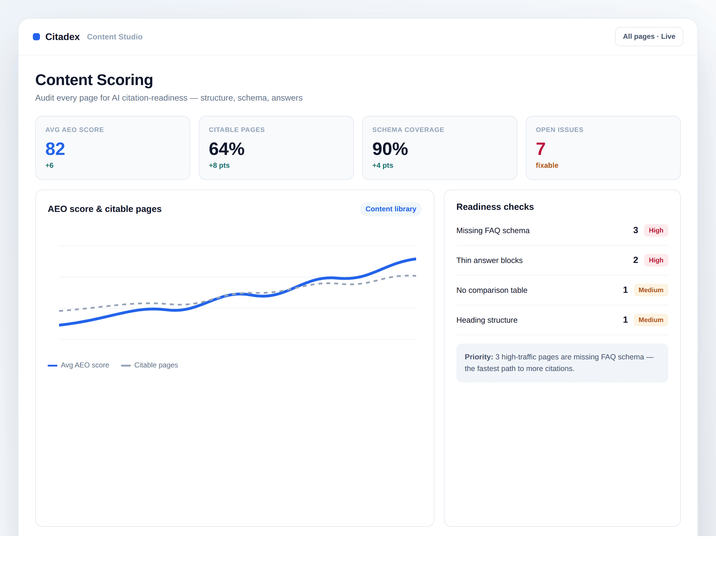This screenshot has width=716, height=588.
Task: Toggle the Avg AEO score legend entry
Action: coord(78,365)
